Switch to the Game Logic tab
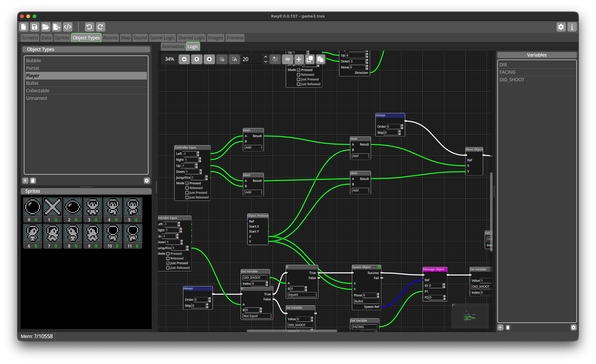Viewport: 596px width, 364px height. tap(162, 38)
